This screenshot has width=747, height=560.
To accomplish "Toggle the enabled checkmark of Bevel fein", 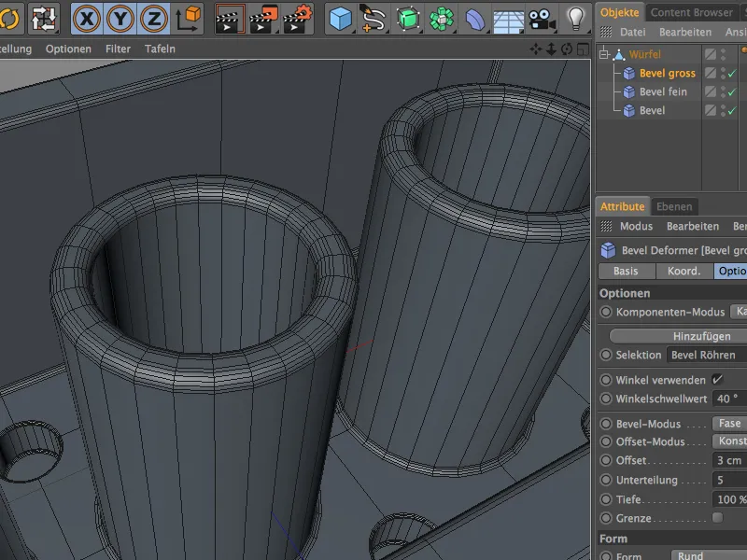I will click(x=732, y=91).
